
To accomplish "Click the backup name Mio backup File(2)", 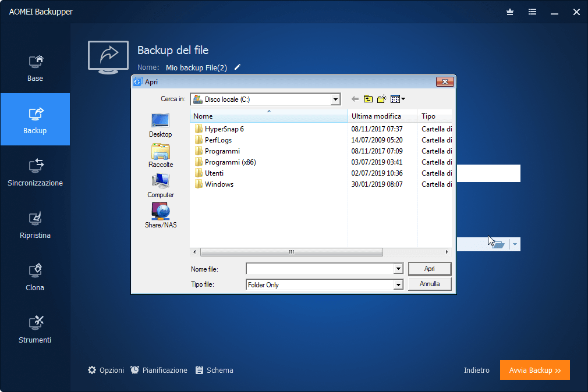I will coord(197,68).
